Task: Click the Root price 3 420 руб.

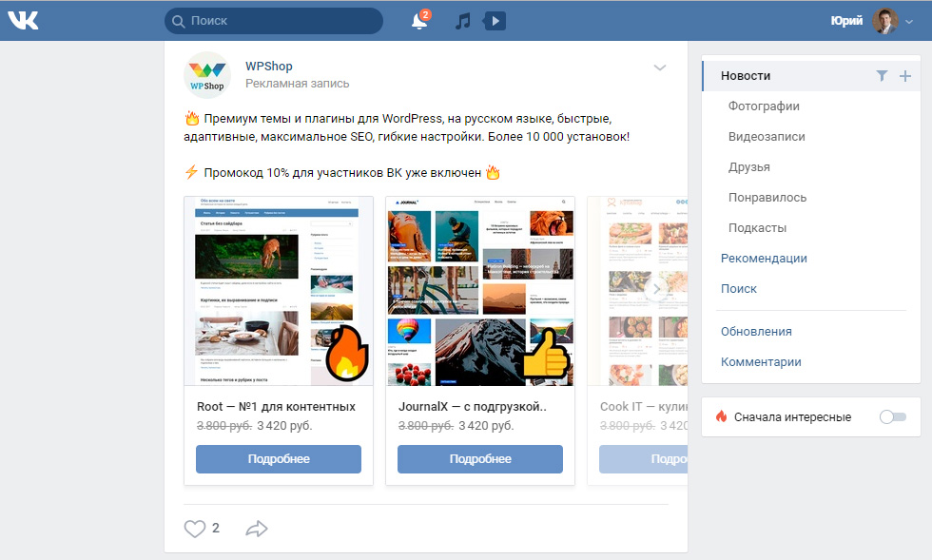Action: (x=284, y=426)
